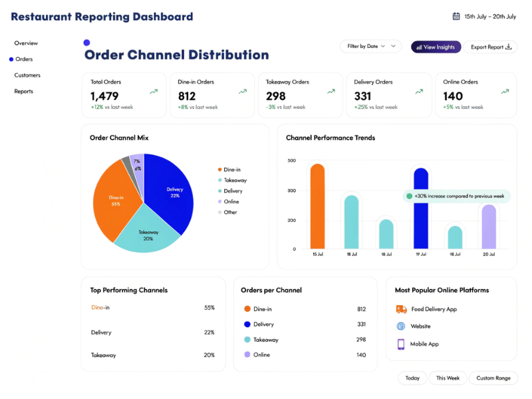Image resolution: width=532 pixels, height=399 pixels.
Task: Click the Export Report button
Action: [x=491, y=47]
